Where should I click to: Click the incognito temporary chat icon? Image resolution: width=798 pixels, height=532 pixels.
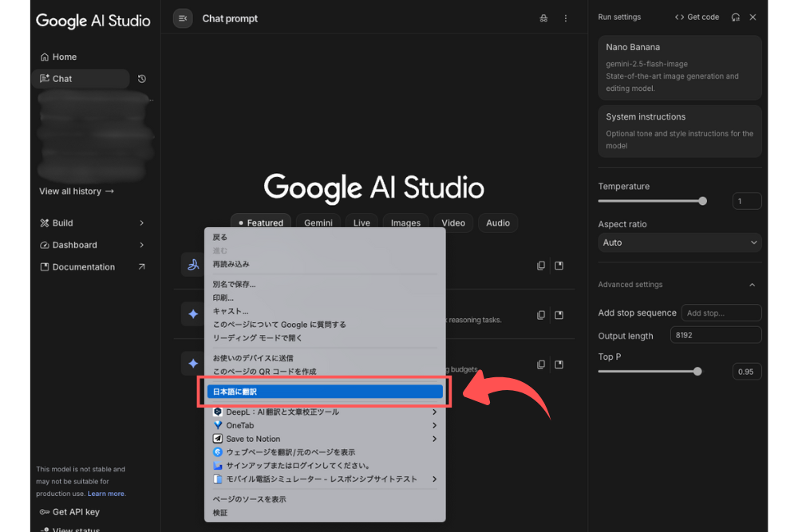(x=543, y=18)
